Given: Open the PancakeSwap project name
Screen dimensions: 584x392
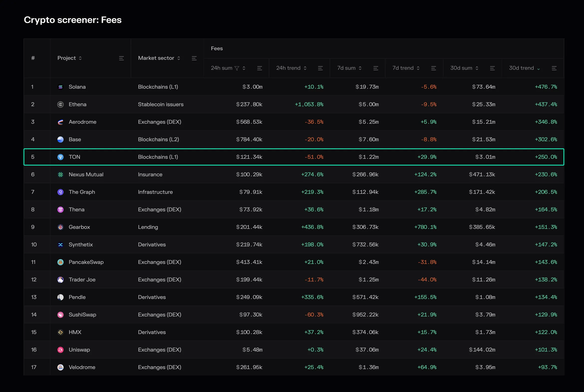Looking at the screenshot, I should coord(86,262).
